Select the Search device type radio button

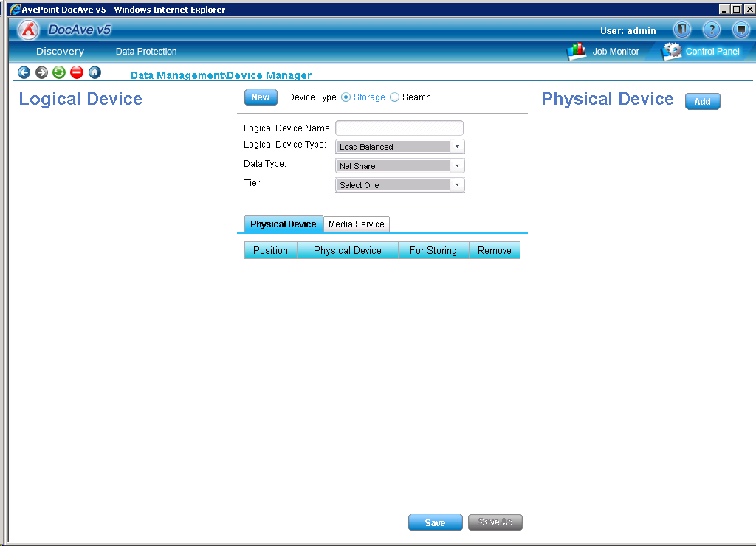coord(394,97)
